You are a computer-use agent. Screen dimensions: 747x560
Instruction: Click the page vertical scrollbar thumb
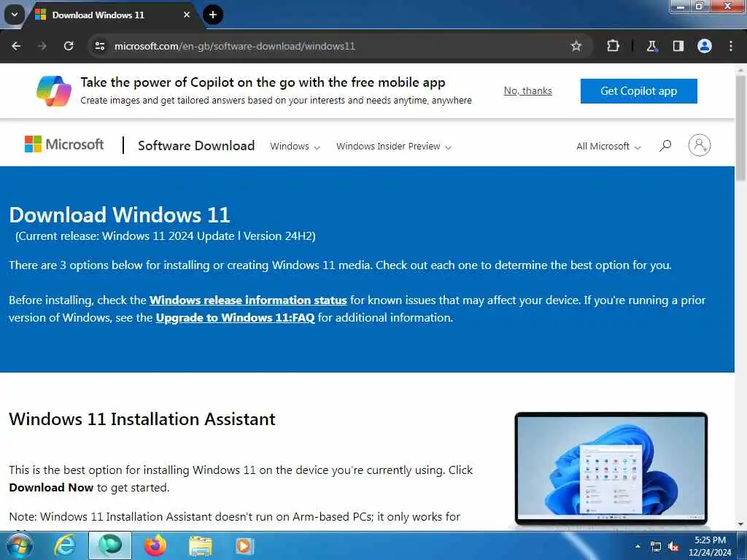click(740, 128)
